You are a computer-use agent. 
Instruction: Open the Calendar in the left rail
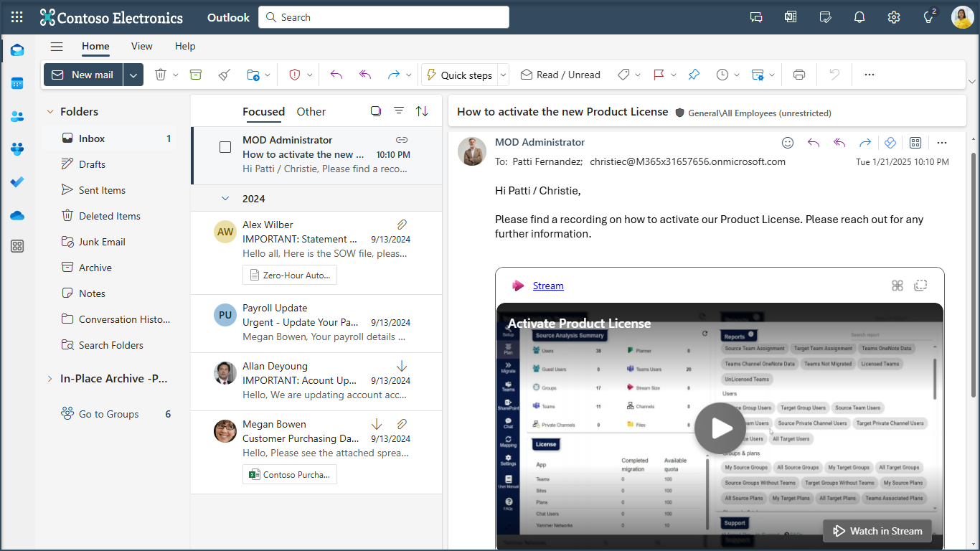tap(17, 83)
